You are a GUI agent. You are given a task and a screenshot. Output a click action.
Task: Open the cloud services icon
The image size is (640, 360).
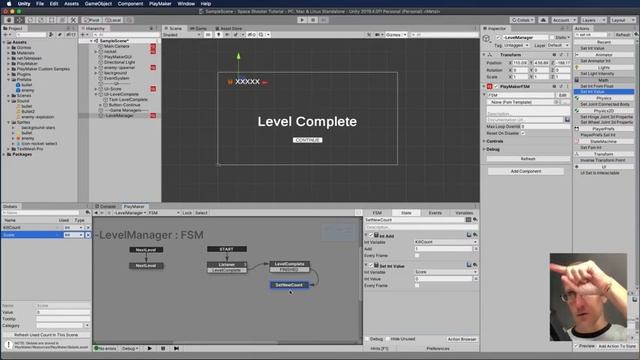pyautogui.click(x=543, y=20)
